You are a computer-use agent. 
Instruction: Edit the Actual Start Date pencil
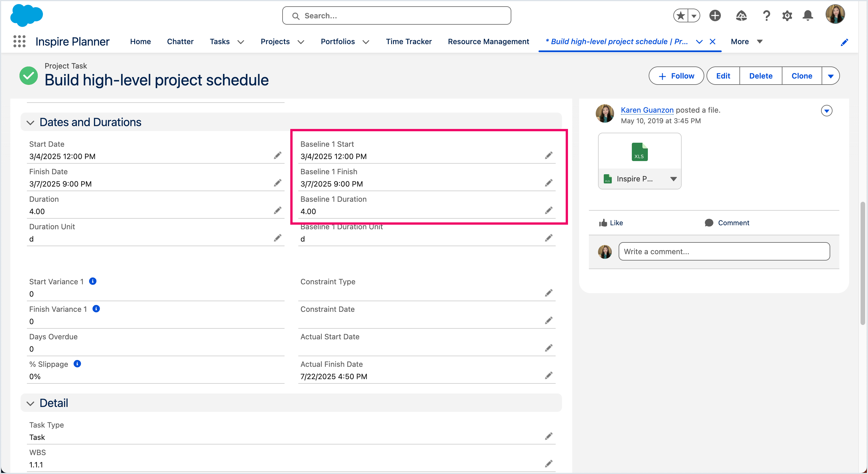pos(549,348)
